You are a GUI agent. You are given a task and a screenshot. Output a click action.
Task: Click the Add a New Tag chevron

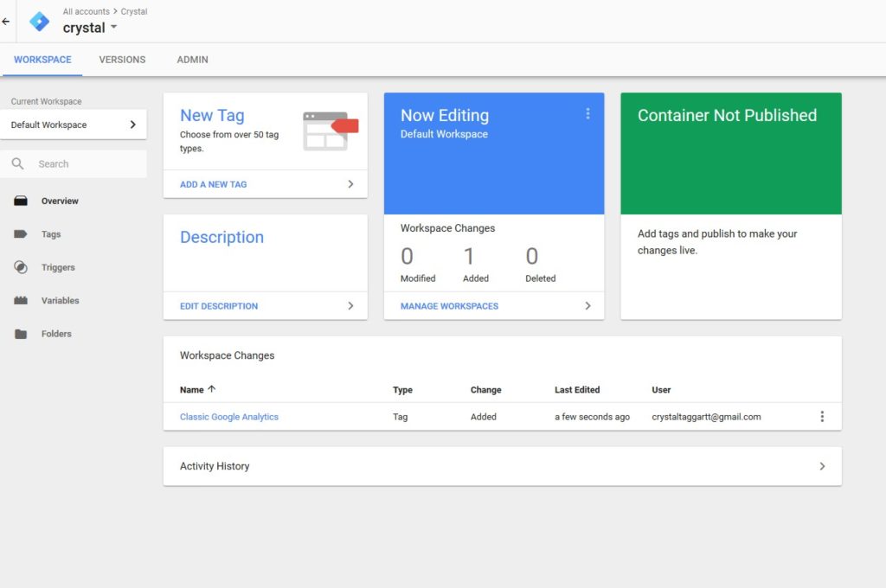tap(350, 184)
